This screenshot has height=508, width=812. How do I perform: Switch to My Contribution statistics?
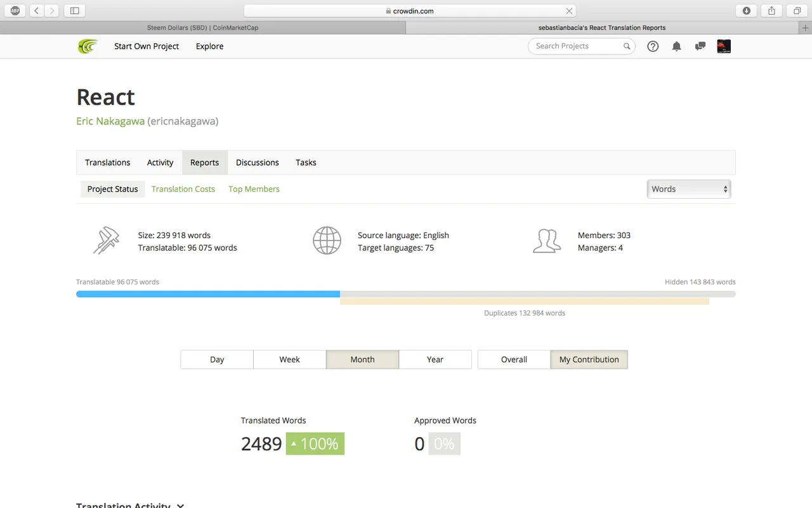click(589, 359)
